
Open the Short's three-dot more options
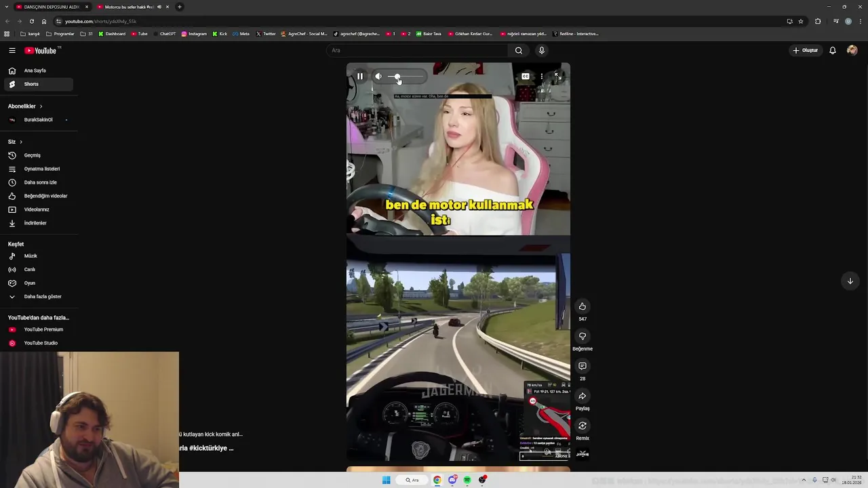(541, 77)
